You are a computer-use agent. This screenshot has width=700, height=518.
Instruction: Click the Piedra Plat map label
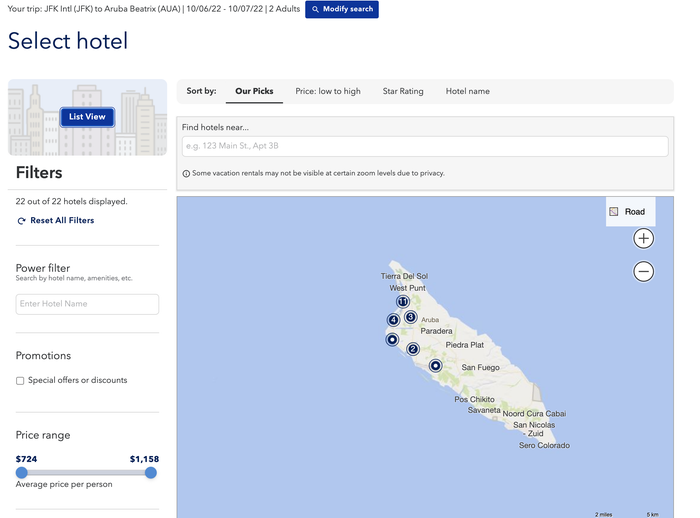click(464, 345)
